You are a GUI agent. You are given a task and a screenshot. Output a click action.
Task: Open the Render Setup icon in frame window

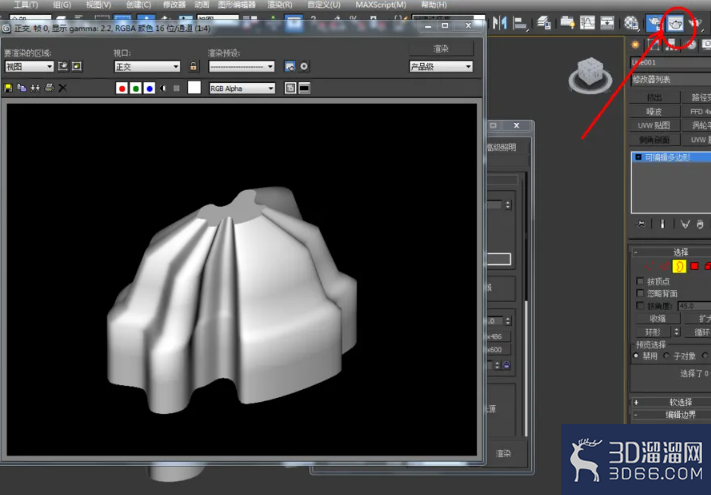(x=290, y=67)
